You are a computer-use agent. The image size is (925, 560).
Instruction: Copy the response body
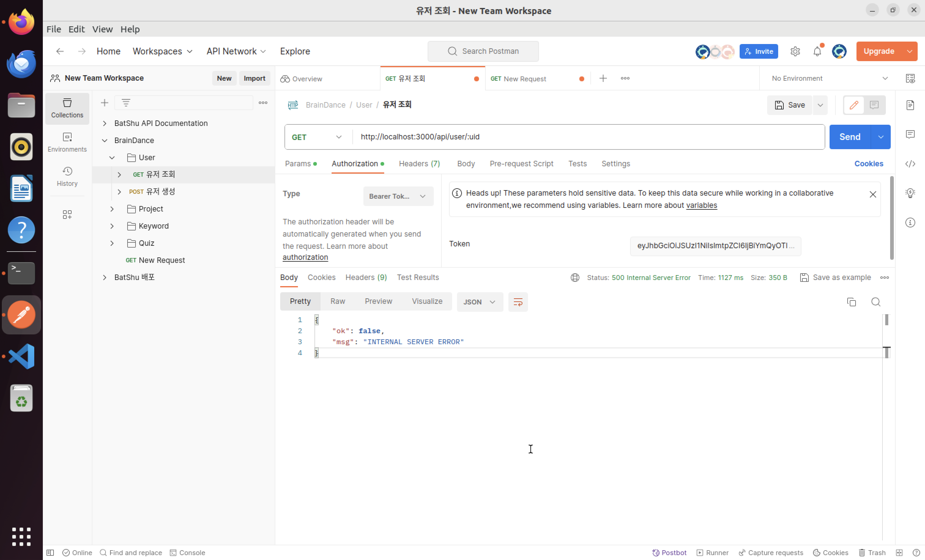pos(851,302)
